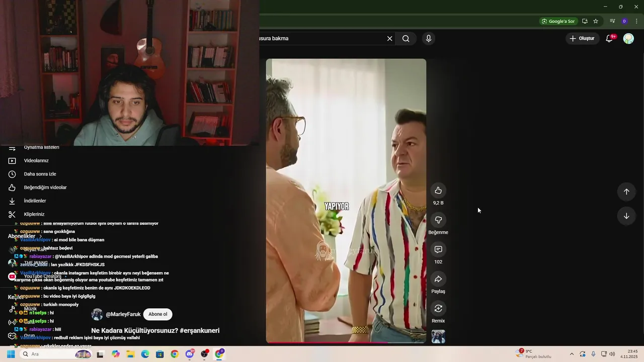Click the dislike (Beğenme) thumbs-down icon
Image resolution: width=644 pixels, height=362 pixels.
click(x=438, y=220)
